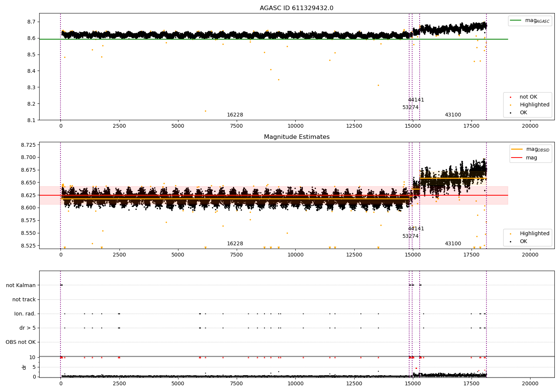The height and width of the screenshot is (392, 560).
Task: Select the 8.675 y-axis tick label
Action: pyautogui.click(x=28, y=170)
